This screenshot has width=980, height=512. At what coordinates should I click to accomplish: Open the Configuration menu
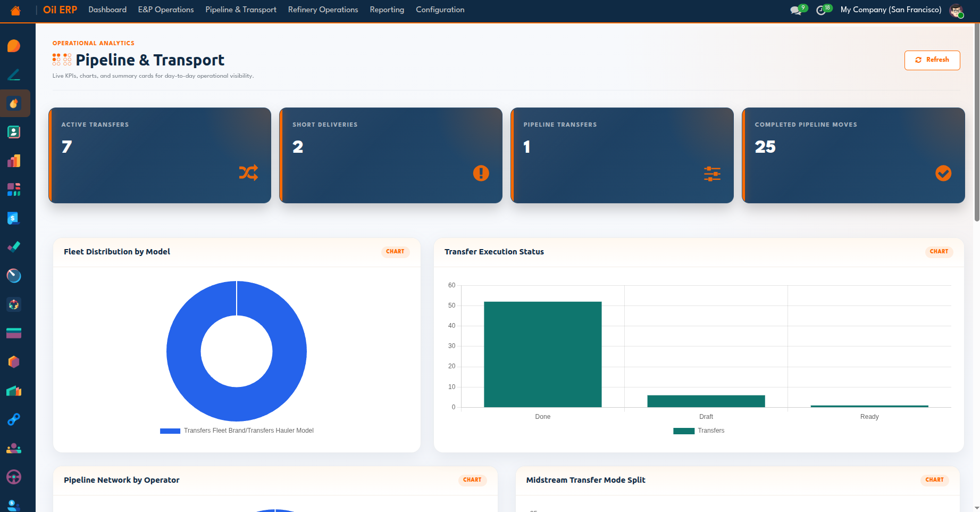click(440, 10)
